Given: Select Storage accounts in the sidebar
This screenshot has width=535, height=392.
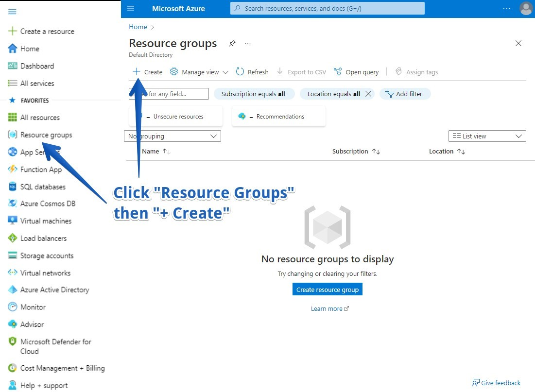Looking at the screenshot, I should pyautogui.click(x=47, y=256).
